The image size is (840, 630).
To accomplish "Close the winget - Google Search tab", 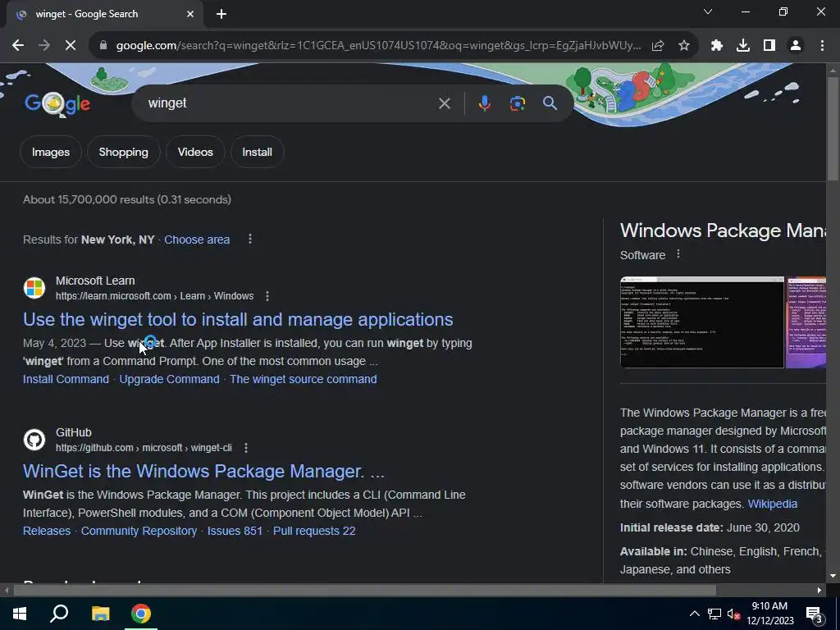I will coord(190,14).
